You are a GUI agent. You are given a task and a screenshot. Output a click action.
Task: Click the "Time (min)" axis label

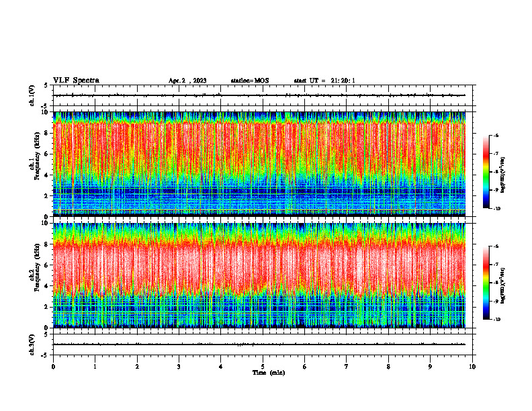(x=269, y=373)
